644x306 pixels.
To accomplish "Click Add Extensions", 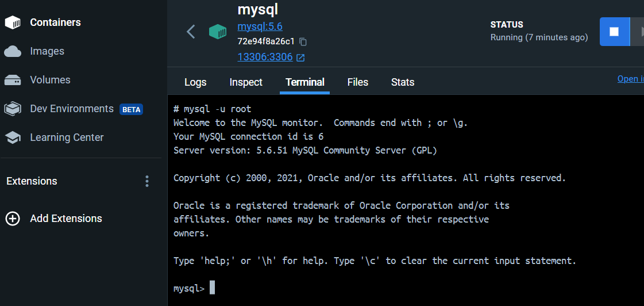I will [66, 219].
